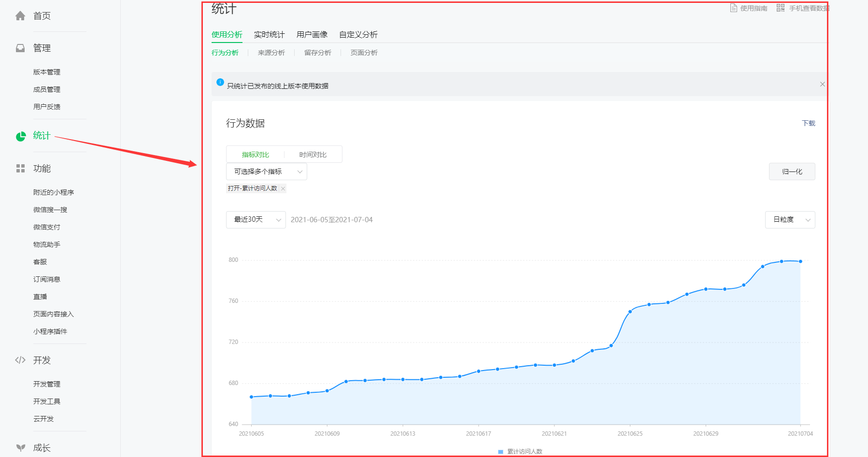Click the 下载 download link
This screenshot has height=457, width=868.
coord(809,123)
